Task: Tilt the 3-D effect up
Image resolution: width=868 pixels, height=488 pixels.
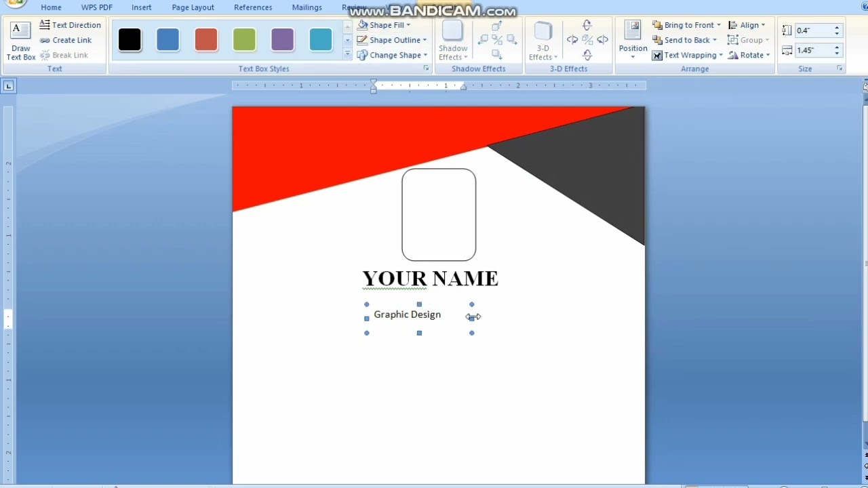Action: [587, 26]
